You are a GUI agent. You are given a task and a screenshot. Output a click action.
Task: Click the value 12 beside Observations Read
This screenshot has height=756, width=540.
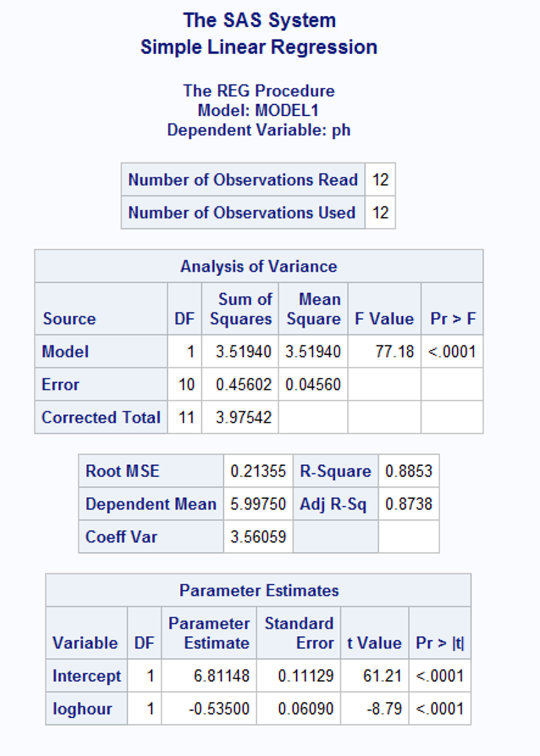click(x=380, y=180)
